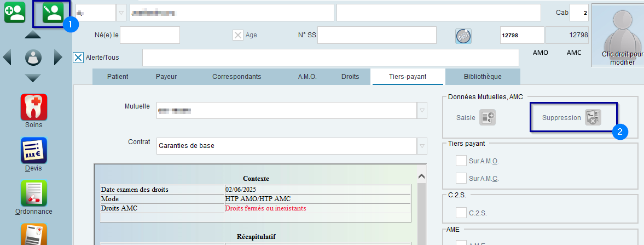Screen dimensions: 644x245
Task: Expand the Contrat dropdown
Action: (422, 146)
